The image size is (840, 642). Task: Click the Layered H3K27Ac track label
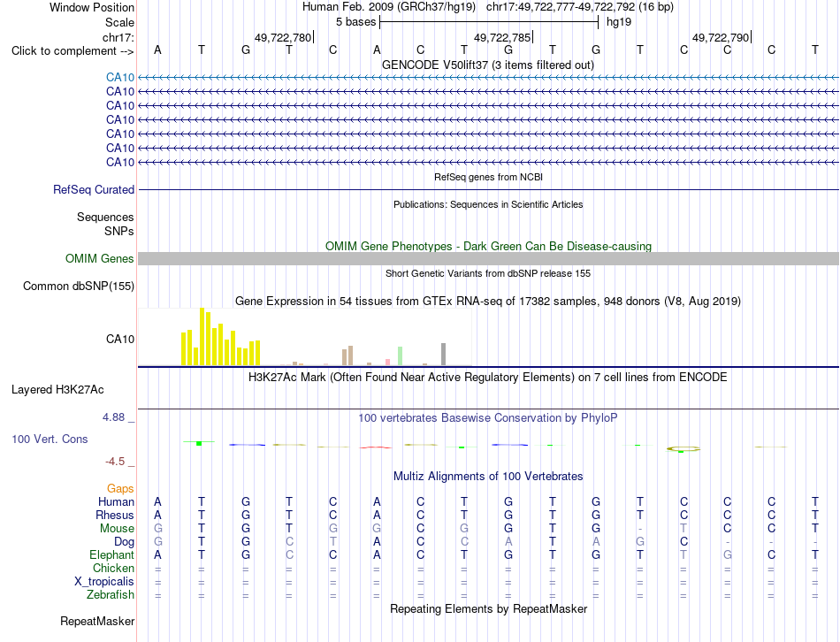[57, 390]
